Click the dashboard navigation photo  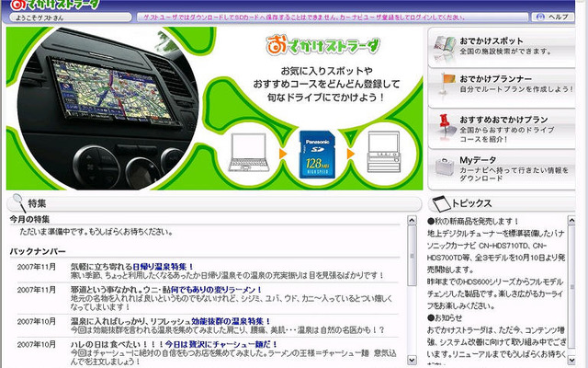[107, 109]
